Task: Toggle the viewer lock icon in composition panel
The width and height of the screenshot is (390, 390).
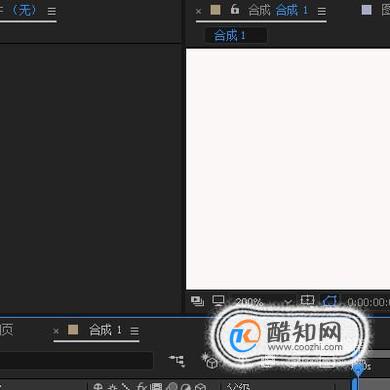Action: pos(235,10)
